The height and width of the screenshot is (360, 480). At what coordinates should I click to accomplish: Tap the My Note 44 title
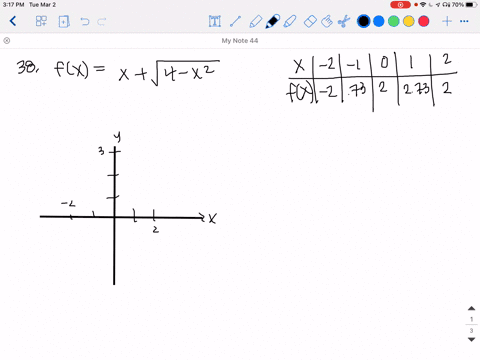click(240, 41)
